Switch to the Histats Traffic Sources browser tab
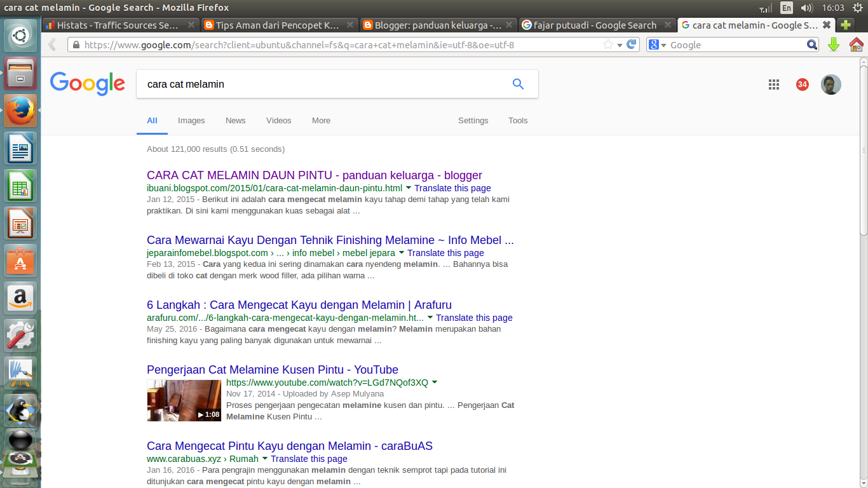This screenshot has height=488, width=868. click(121, 25)
